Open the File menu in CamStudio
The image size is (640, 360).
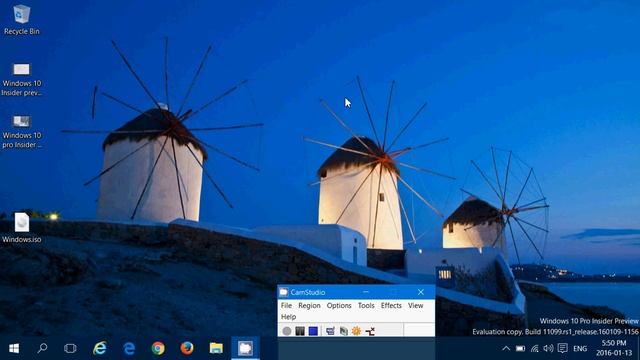[x=286, y=305]
